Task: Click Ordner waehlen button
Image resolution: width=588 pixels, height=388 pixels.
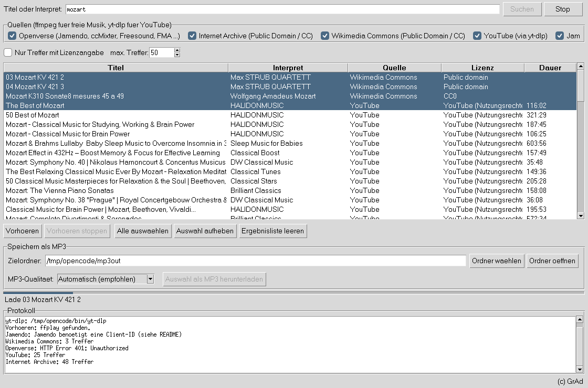Action: click(497, 261)
